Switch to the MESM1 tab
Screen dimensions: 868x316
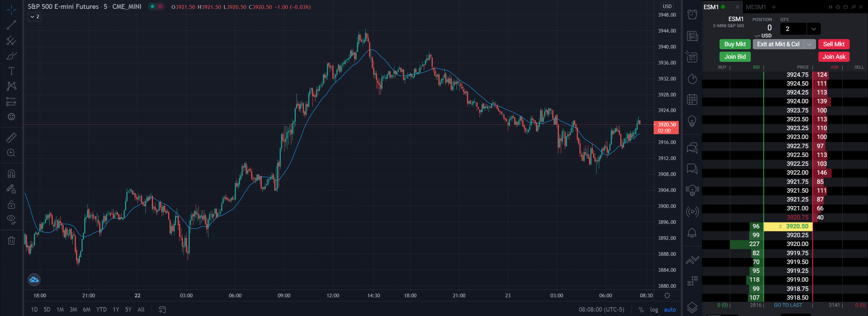click(756, 7)
